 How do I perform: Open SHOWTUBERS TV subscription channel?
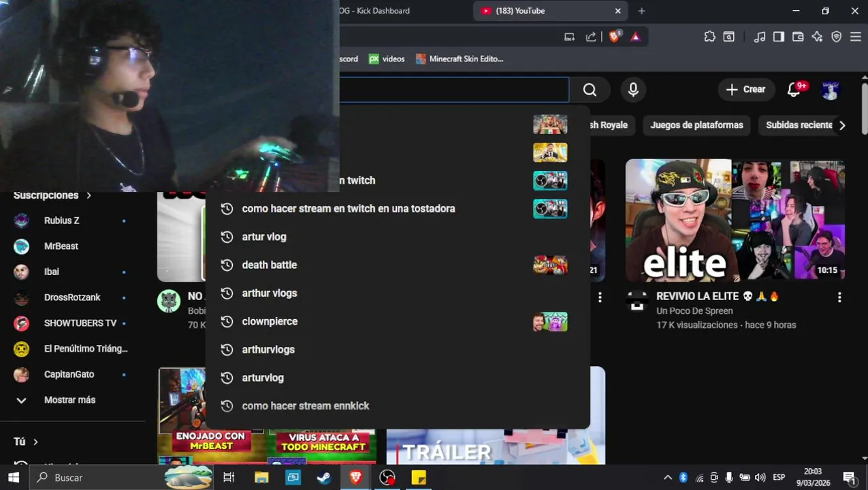click(x=73, y=323)
